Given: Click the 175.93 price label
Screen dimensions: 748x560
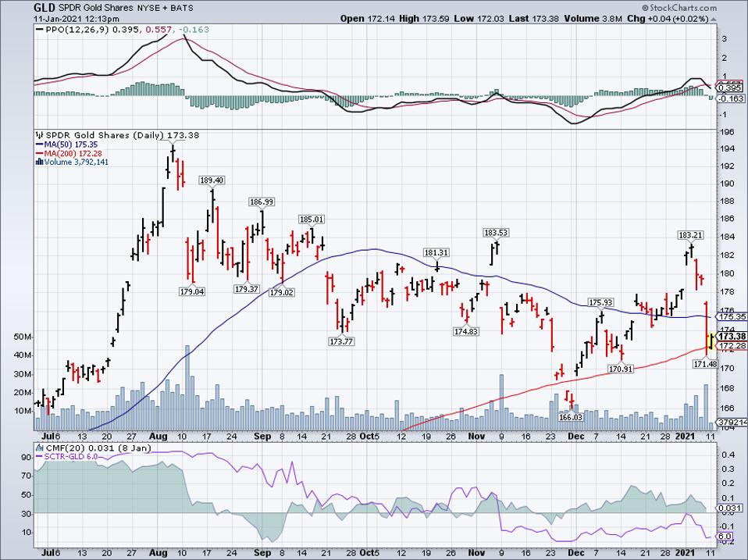Looking at the screenshot, I should pos(601,302).
